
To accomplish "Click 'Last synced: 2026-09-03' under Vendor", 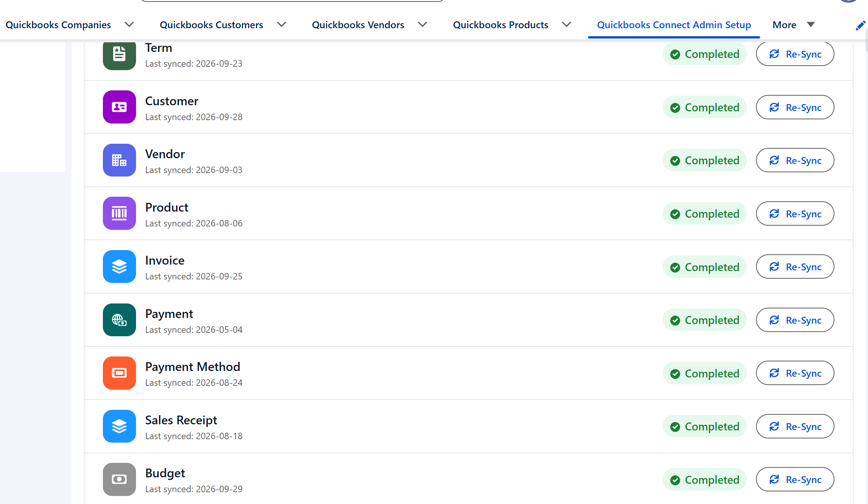I will [x=194, y=170].
